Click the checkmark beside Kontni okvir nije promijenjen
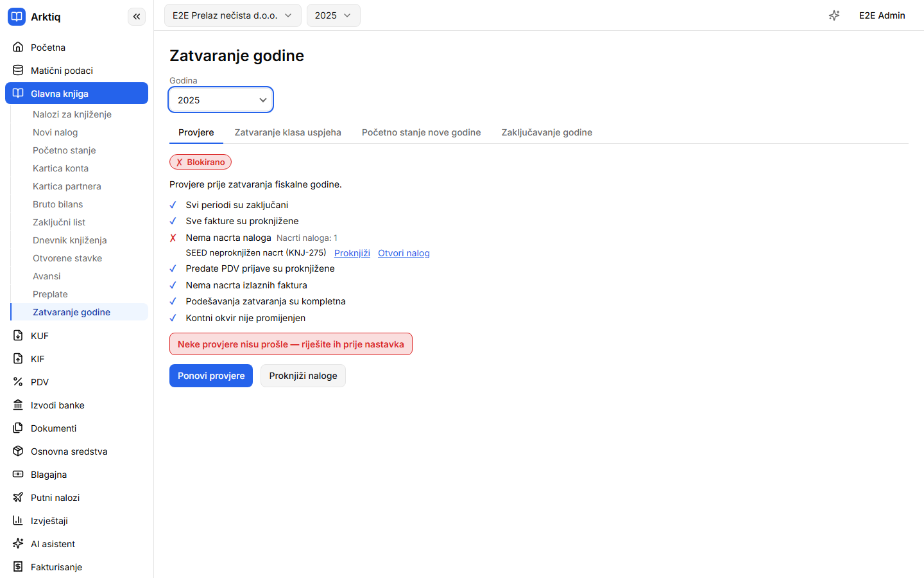Viewport: 924px width, 578px height. click(x=173, y=318)
